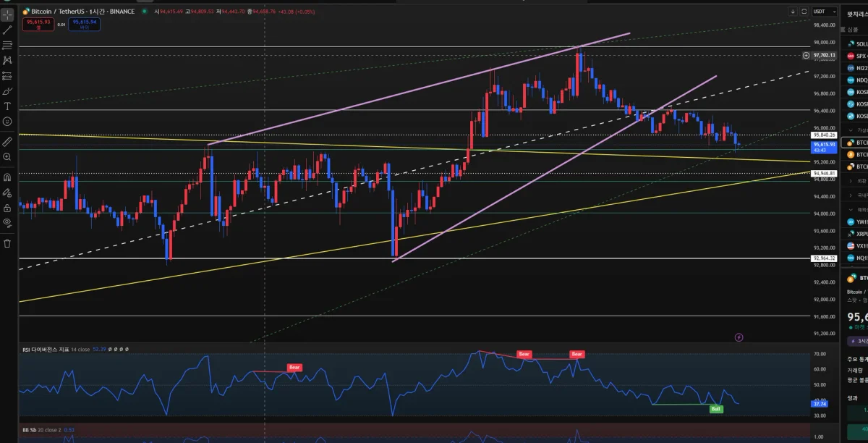Select the trend line drawing tool
868x443 pixels.
pyautogui.click(x=7, y=30)
